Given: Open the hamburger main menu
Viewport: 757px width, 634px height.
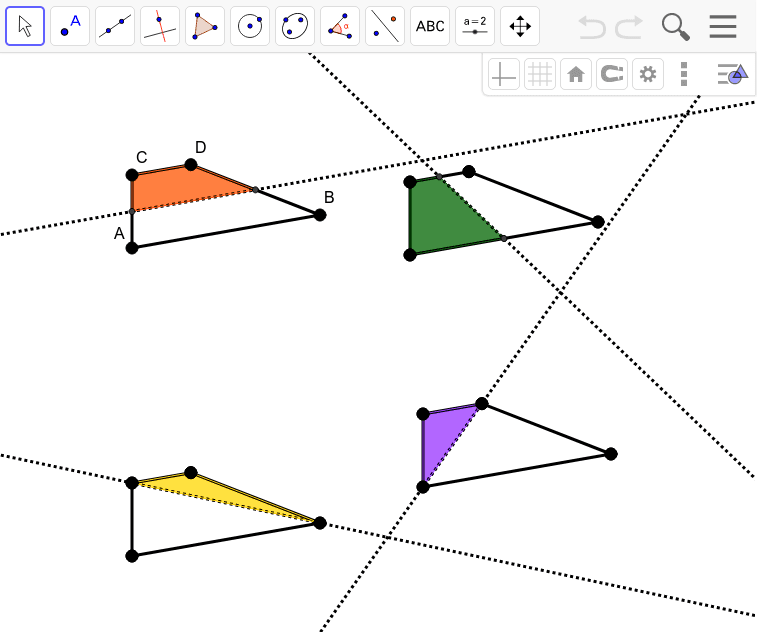Looking at the screenshot, I should pos(723,27).
